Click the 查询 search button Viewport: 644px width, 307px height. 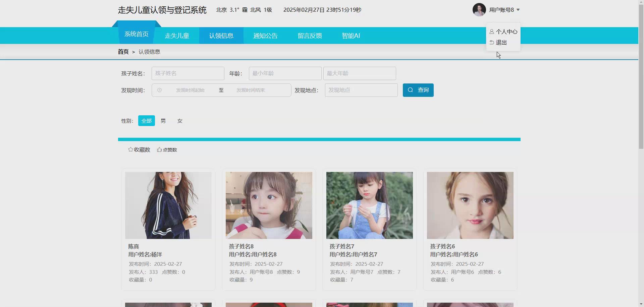(x=418, y=90)
